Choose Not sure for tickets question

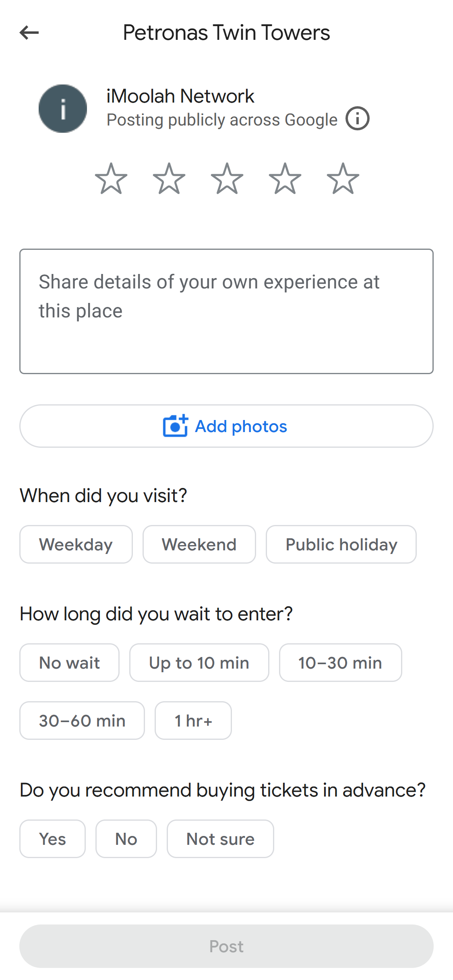tap(220, 839)
